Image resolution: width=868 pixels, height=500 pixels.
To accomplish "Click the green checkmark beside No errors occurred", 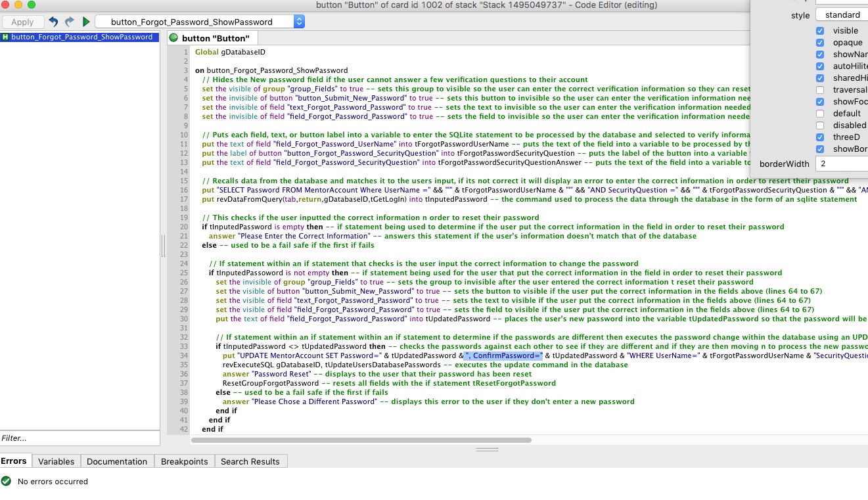I will click(7, 481).
